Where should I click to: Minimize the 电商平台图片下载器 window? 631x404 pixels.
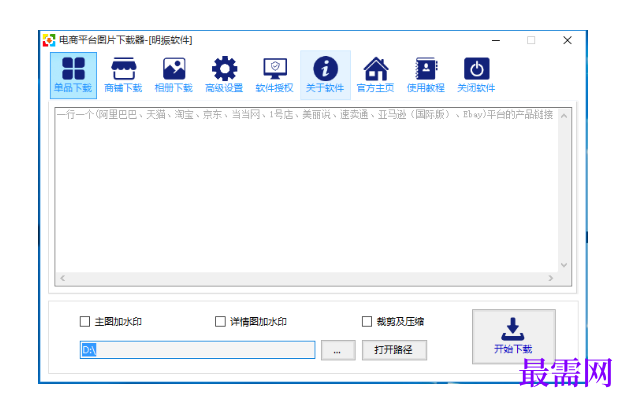pyautogui.click(x=496, y=40)
